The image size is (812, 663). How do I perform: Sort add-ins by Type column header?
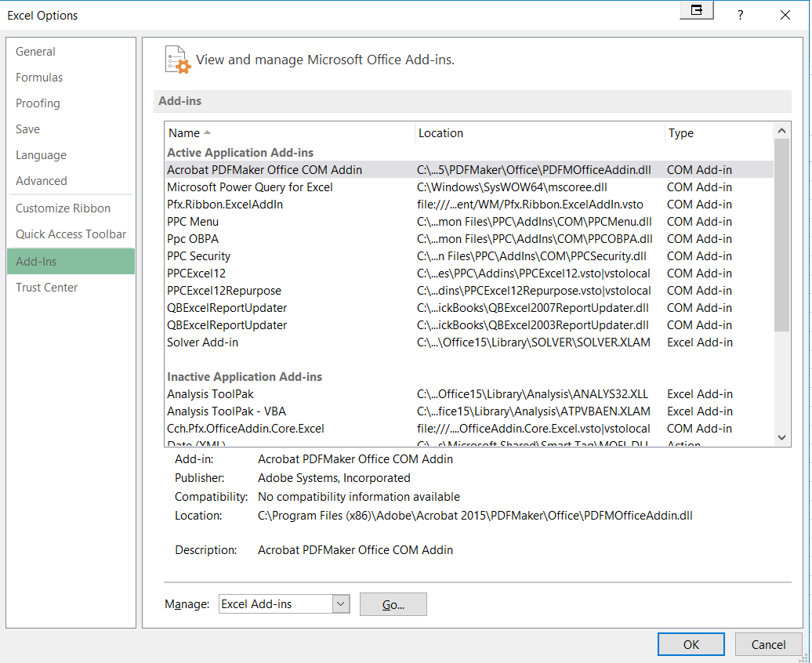[680, 133]
